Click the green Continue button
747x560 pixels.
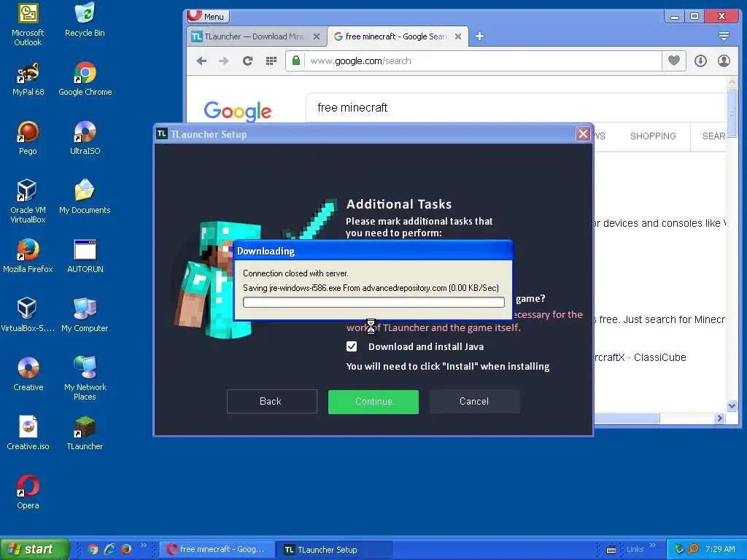point(373,402)
